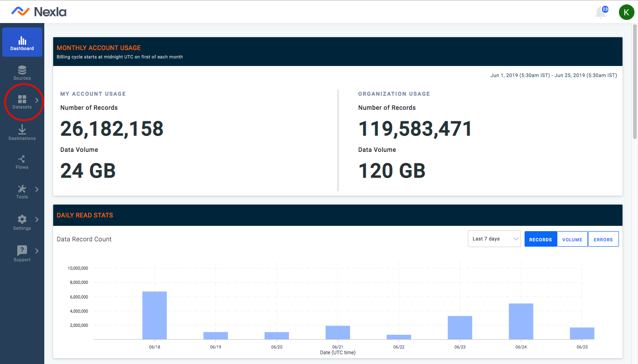Screen dimensions: 638x364
Task: Open the Flows branching icon
Action: point(22,159)
